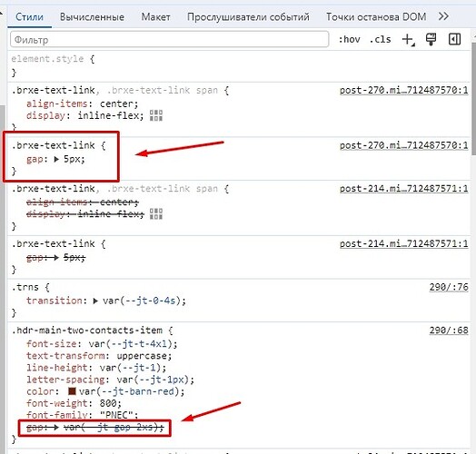Screen dimensions: 476x454
Task: Click the text-transform uppercase value
Action: [143, 356]
